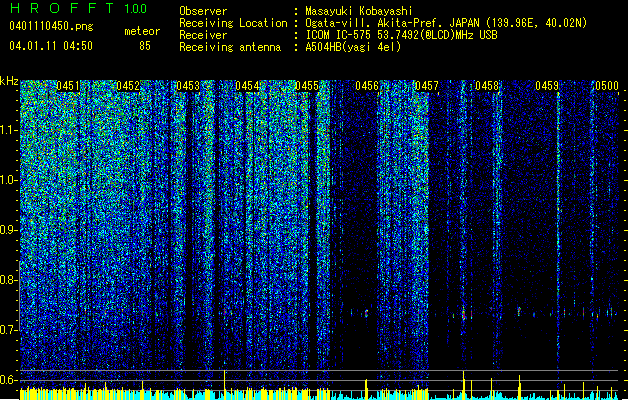The image size is (629, 400).
Task: Click the ICOM IC-575 receiver value
Action: [401, 35]
